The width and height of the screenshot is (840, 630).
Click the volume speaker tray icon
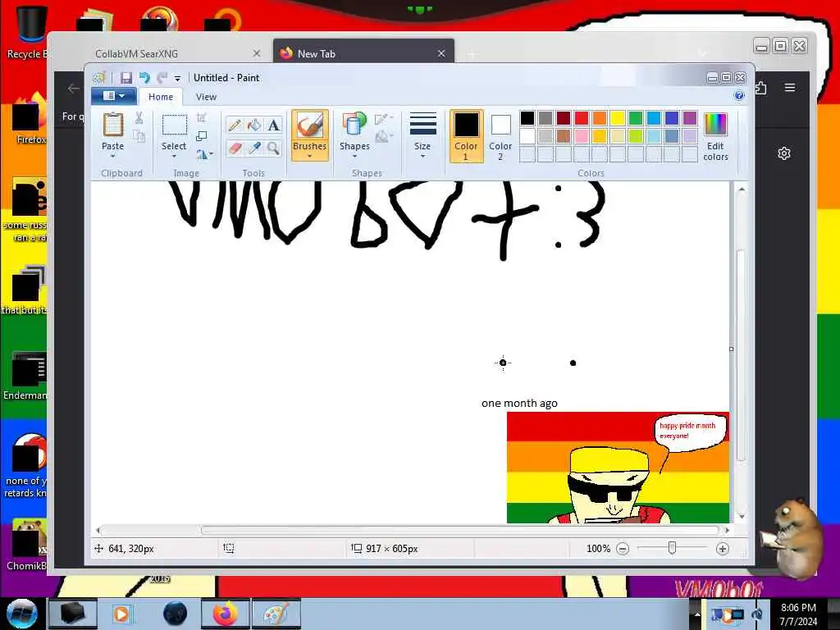click(x=757, y=614)
